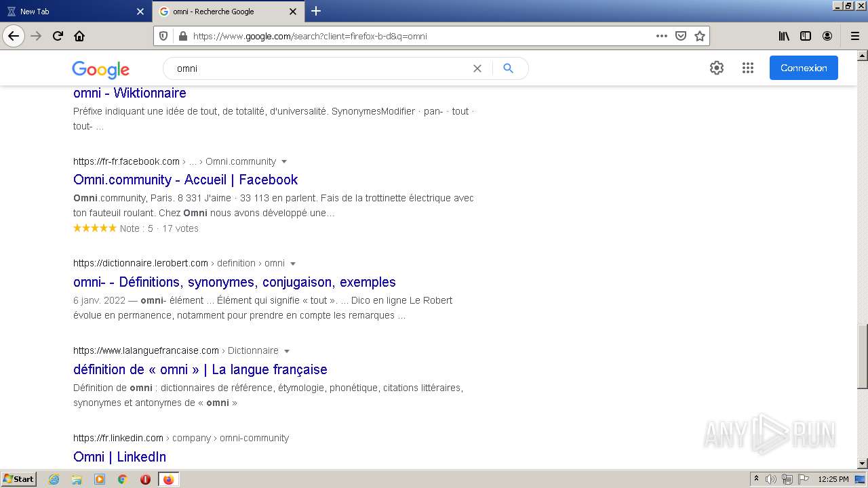
Task: Open the Firefox hamburger menu
Action: pos(854,36)
